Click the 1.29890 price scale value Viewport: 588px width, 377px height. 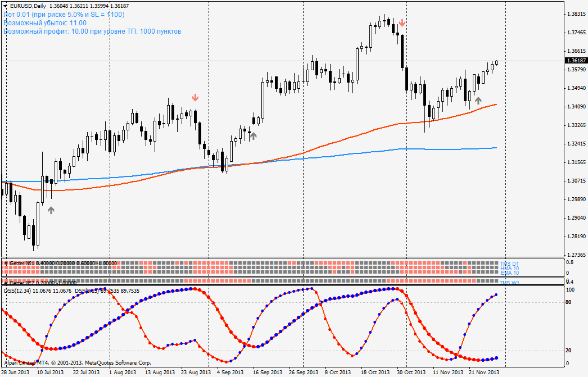(576, 199)
